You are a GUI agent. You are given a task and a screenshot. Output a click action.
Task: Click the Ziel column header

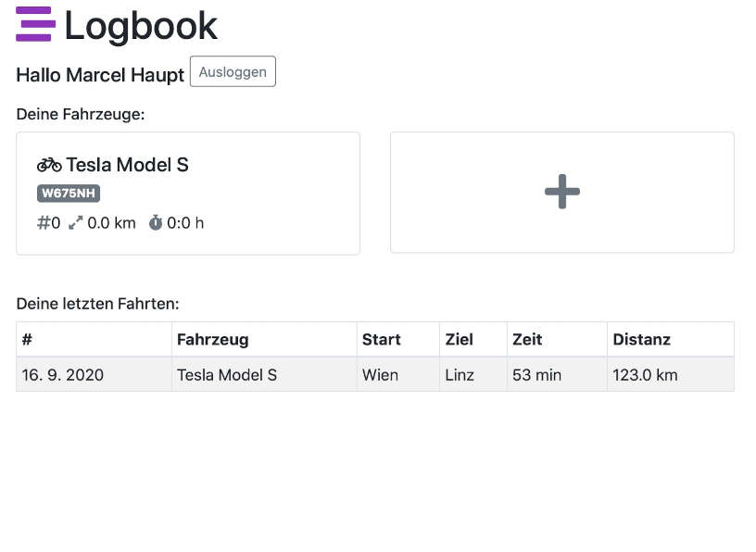coord(459,340)
